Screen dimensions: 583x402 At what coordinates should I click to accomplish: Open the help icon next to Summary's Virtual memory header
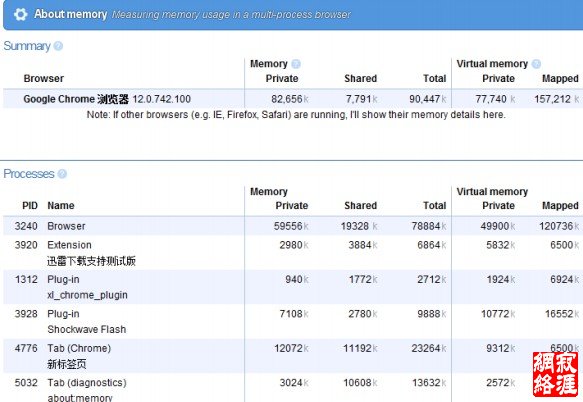pos(536,64)
